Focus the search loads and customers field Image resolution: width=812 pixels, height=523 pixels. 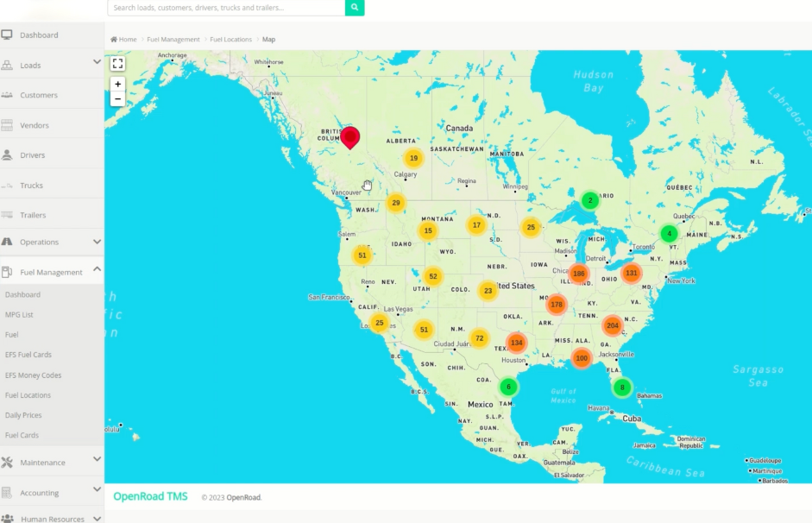pyautogui.click(x=226, y=7)
